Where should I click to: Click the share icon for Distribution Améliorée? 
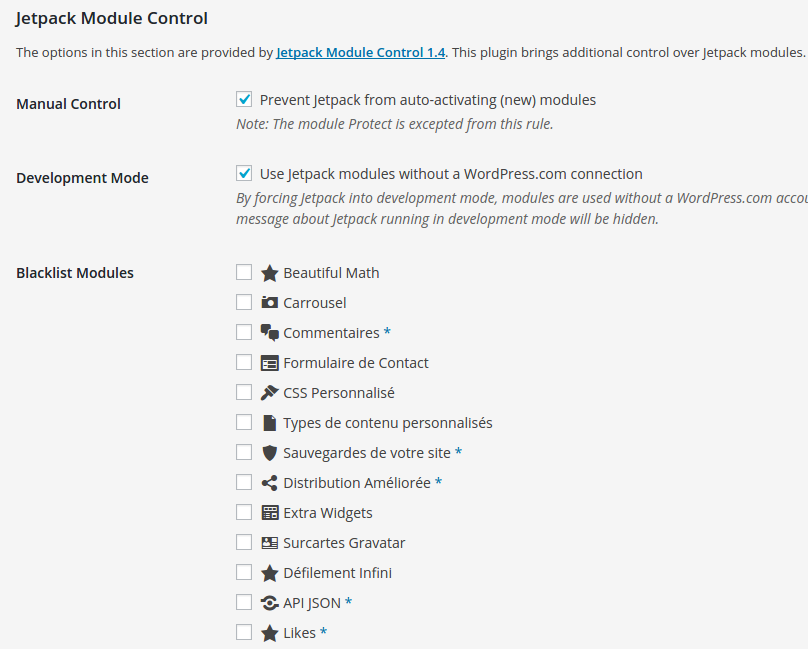pyautogui.click(x=269, y=483)
